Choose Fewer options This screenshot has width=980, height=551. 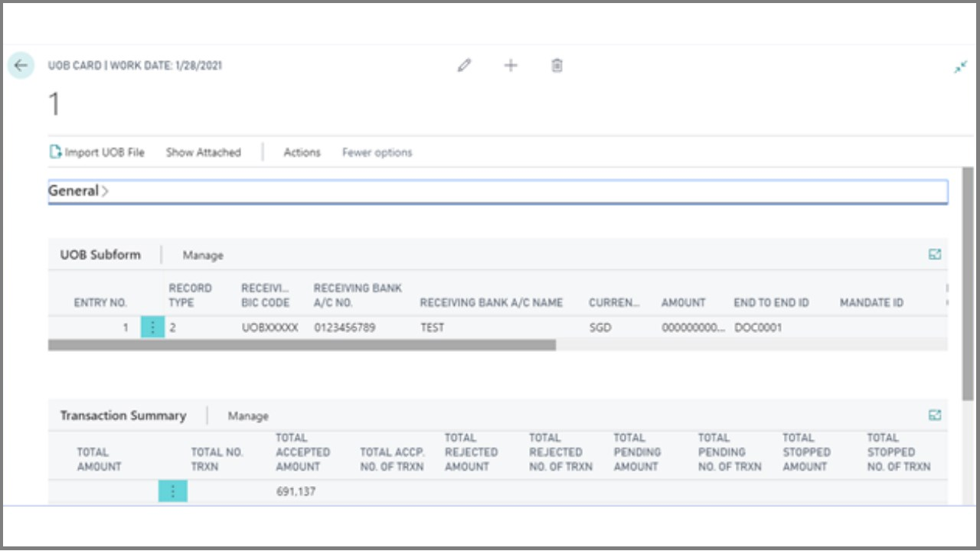[377, 152]
